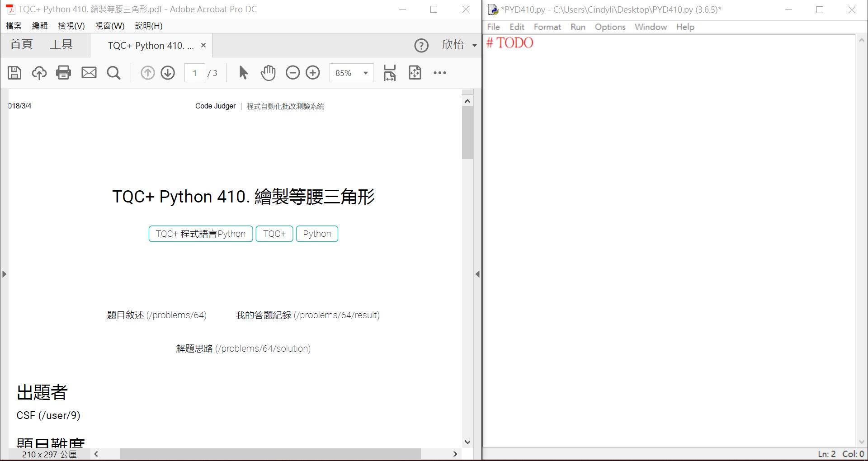Open the 檔案 menu in Acrobat
Viewport: 868px width, 461px height.
pyautogui.click(x=14, y=26)
